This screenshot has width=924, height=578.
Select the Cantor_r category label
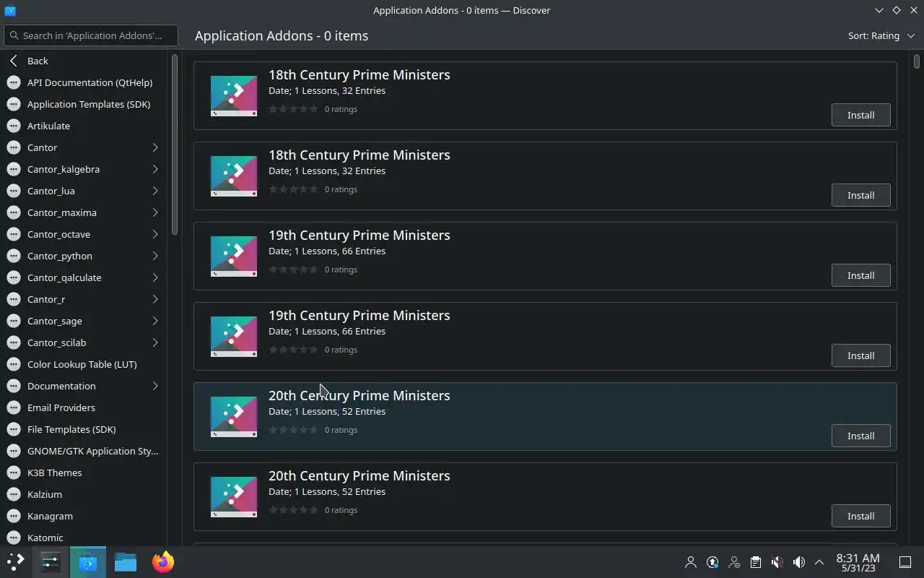click(x=46, y=299)
